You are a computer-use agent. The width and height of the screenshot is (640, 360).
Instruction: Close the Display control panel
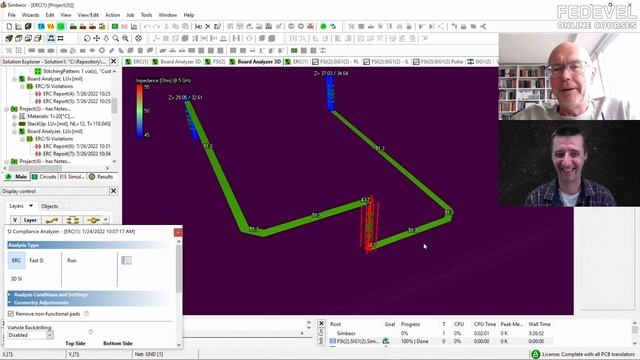coord(113,191)
